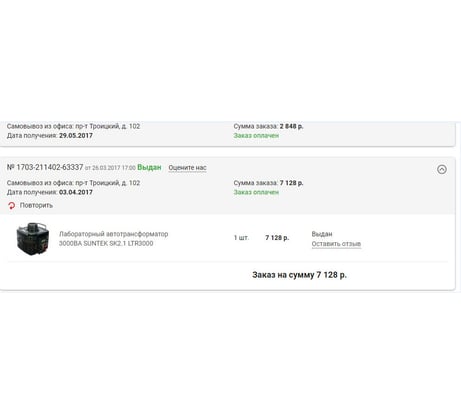The height and width of the screenshot is (415, 461).
Task: Open the Оставить отзыв review link
Action: tap(336, 244)
